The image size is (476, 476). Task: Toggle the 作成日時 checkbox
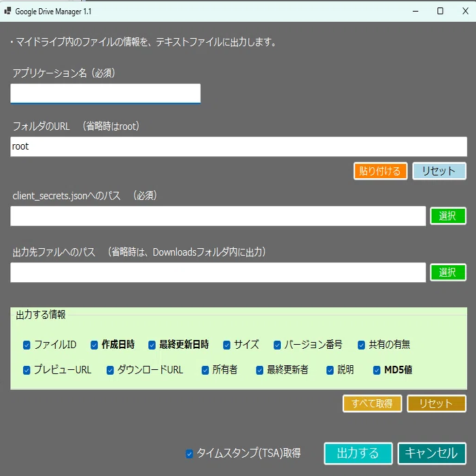tap(94, 345)
